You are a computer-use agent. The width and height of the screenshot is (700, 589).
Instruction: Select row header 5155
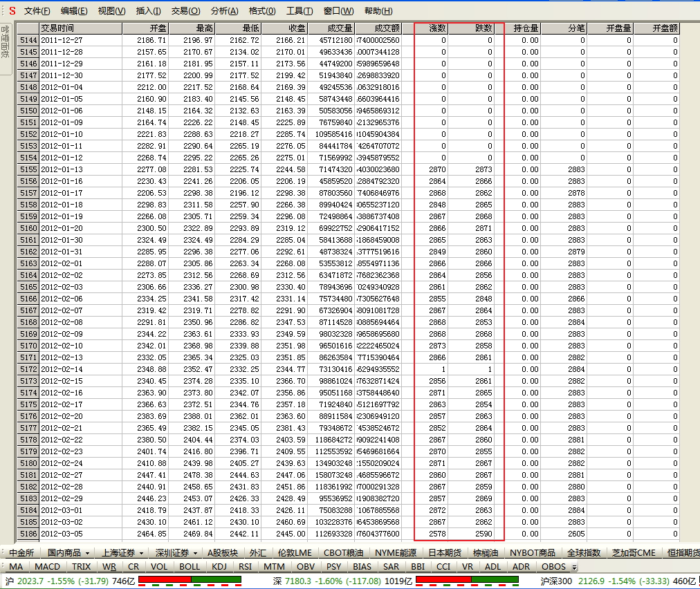(28, 169)
